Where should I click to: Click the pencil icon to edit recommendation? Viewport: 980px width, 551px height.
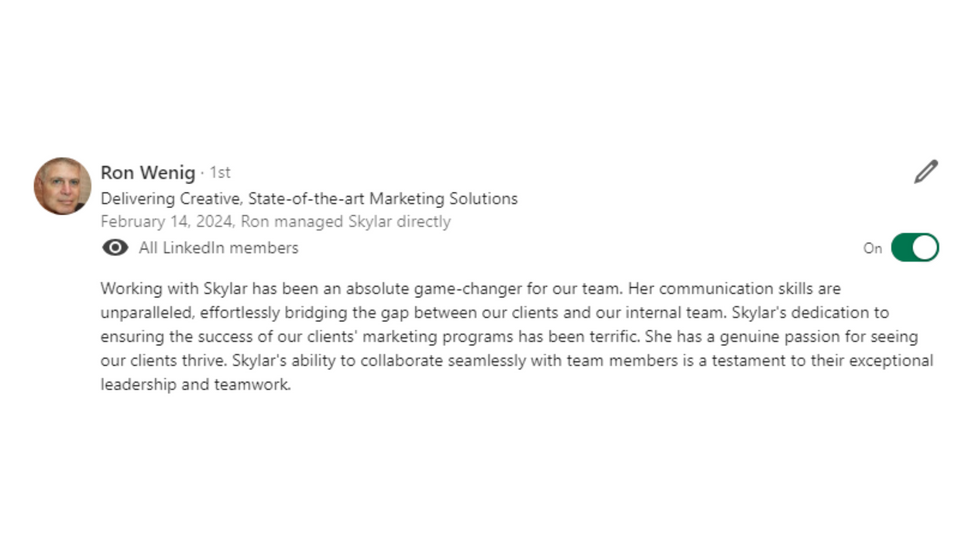tap(926, 172)
